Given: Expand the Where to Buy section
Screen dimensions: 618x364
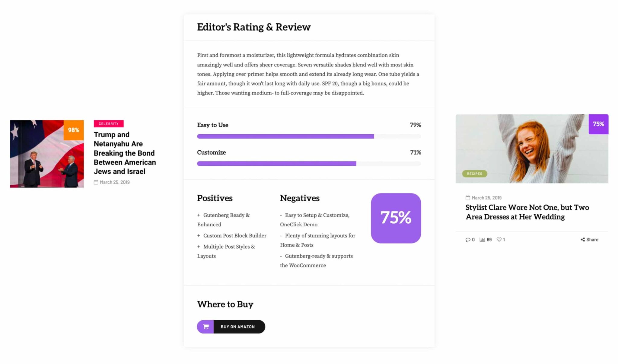Looking at the screenshot, I should click(x=225, y=304).
